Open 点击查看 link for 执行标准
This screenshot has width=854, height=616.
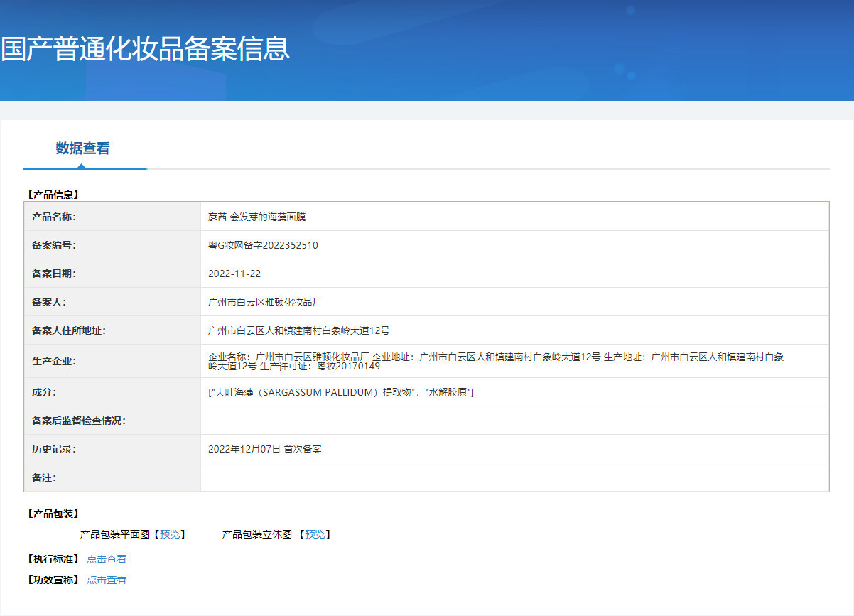point(107,559)
